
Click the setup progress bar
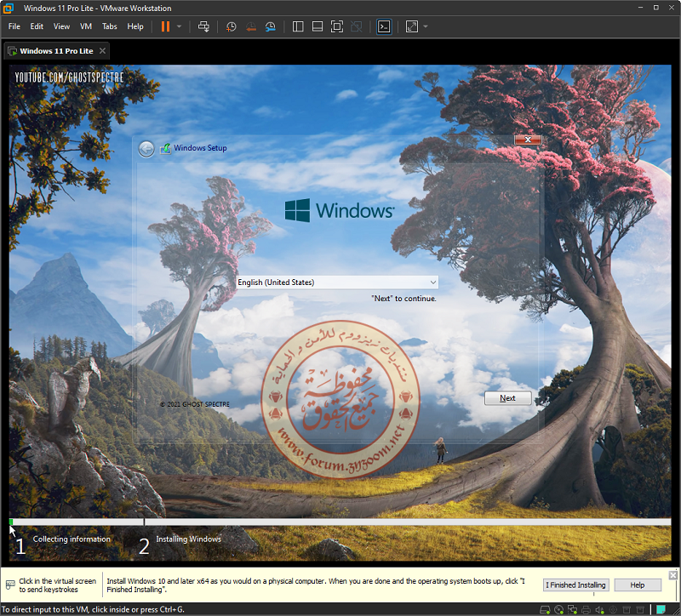click(x=340, y=522)
